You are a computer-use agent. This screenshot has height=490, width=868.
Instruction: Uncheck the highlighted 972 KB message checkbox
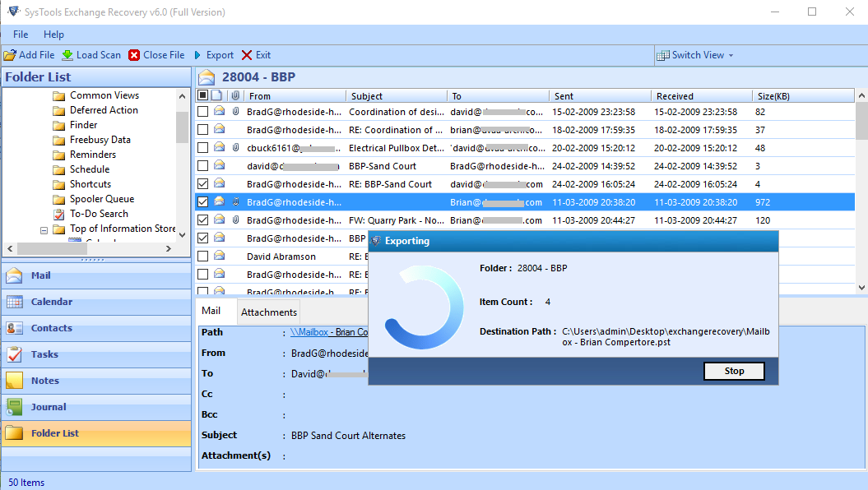[x=202, y=202]
